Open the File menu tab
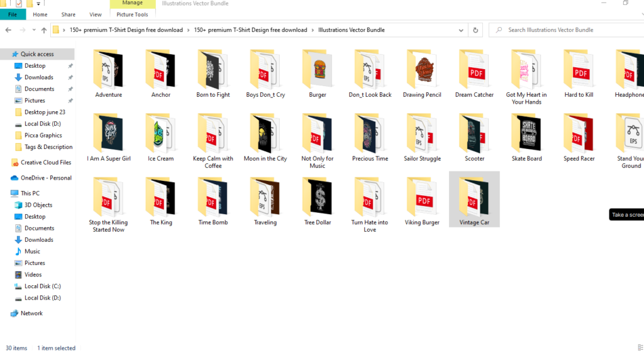This screenshot has height=353, width=644. (13, 14)
